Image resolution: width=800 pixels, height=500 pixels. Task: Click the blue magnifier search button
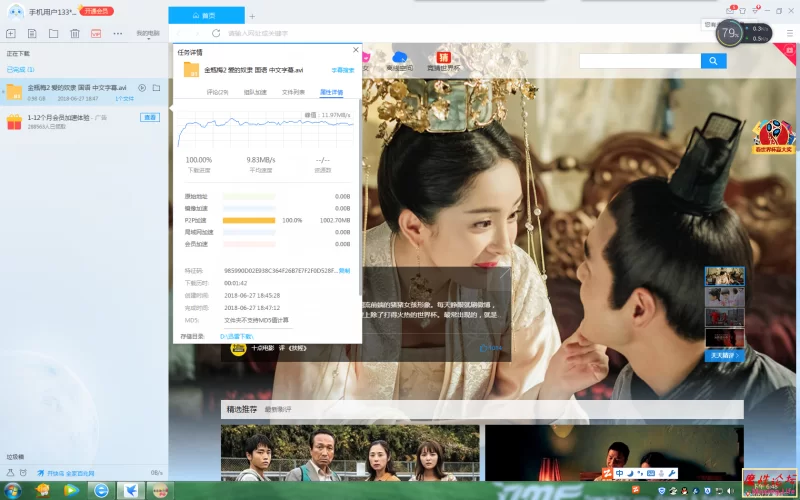click(x=713, y=61)
